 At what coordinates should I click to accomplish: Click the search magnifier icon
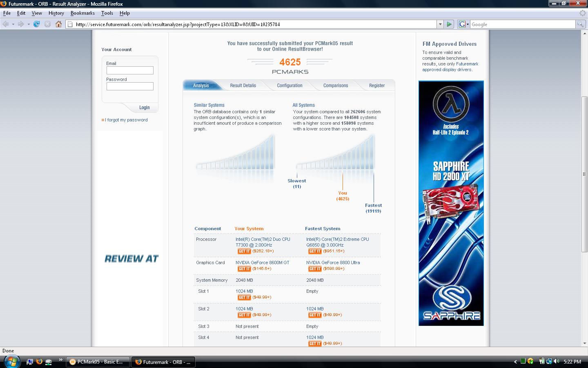coord(580,24)
